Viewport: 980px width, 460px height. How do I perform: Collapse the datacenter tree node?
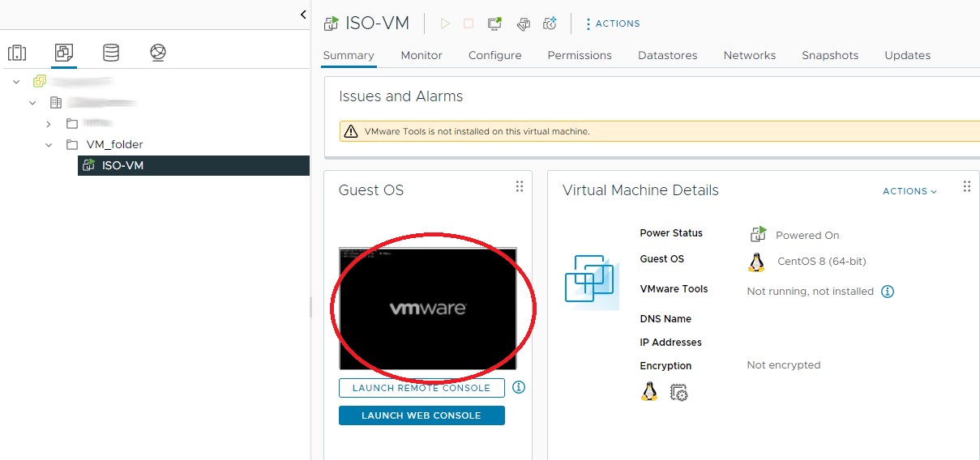point(32,103)
